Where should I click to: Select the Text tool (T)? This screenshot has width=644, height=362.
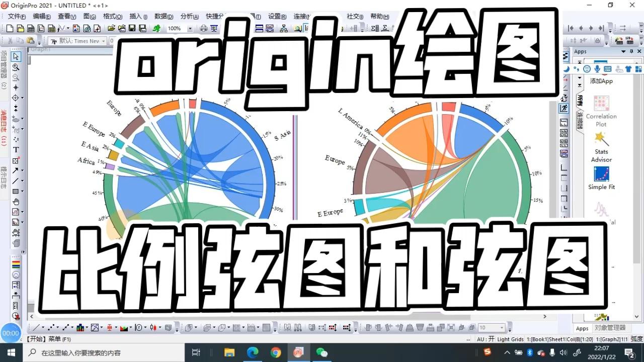point(16,150)
